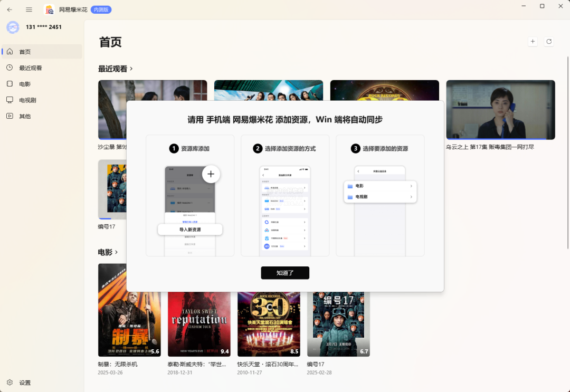Click account name 131 **** 2451
This screenshot has width=570, height=392.
[x=44, y=27]
